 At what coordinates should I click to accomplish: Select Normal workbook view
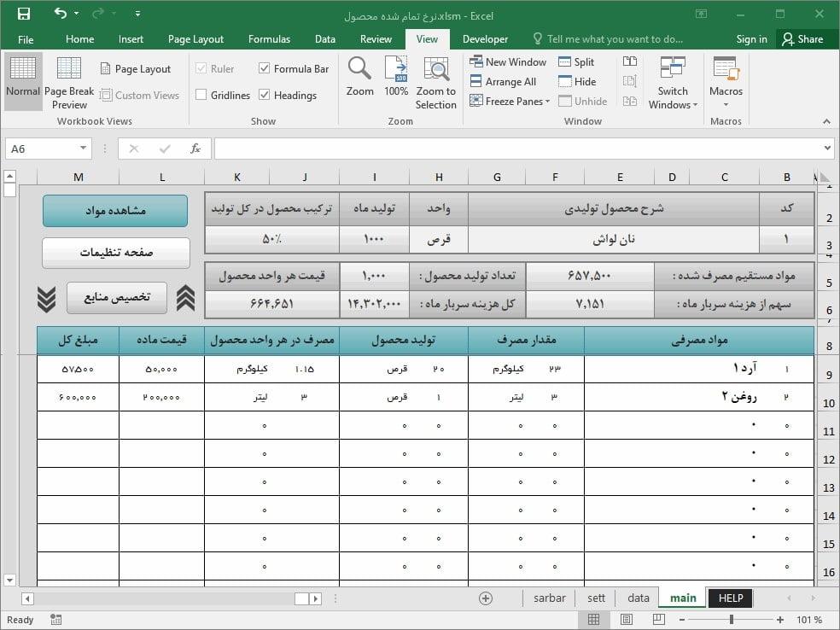(23, 82)
